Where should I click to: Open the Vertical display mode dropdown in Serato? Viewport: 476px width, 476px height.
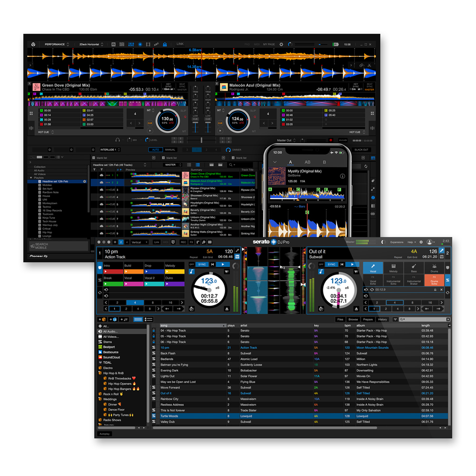(x=139, y=242)
